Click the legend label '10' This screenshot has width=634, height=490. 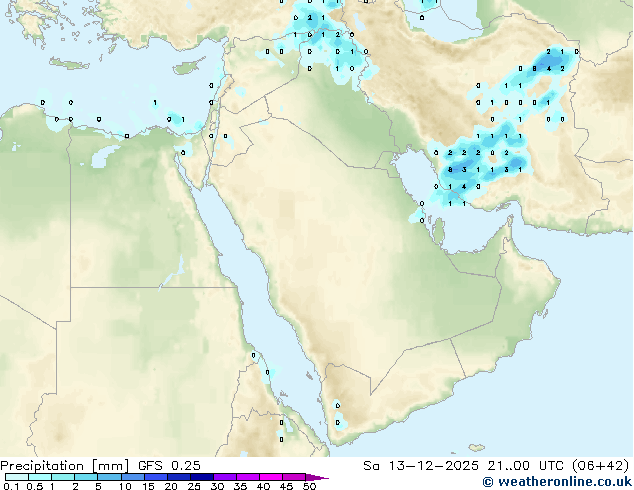(125, 486)
